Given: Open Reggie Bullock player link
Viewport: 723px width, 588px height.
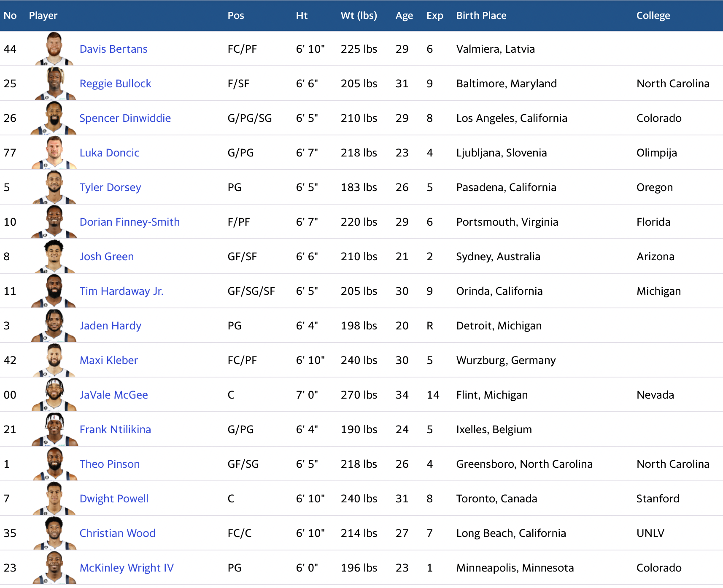Looking at the screenshot, I should (115, 84).
